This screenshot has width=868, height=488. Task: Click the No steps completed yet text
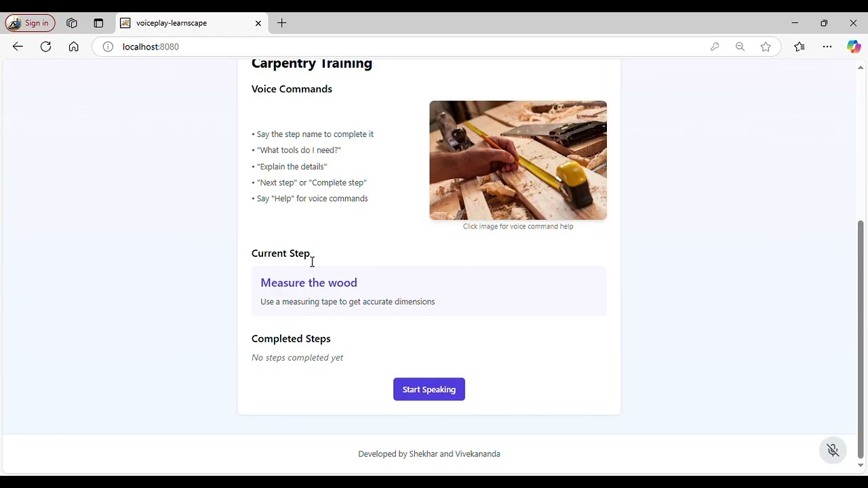[297, 358]
